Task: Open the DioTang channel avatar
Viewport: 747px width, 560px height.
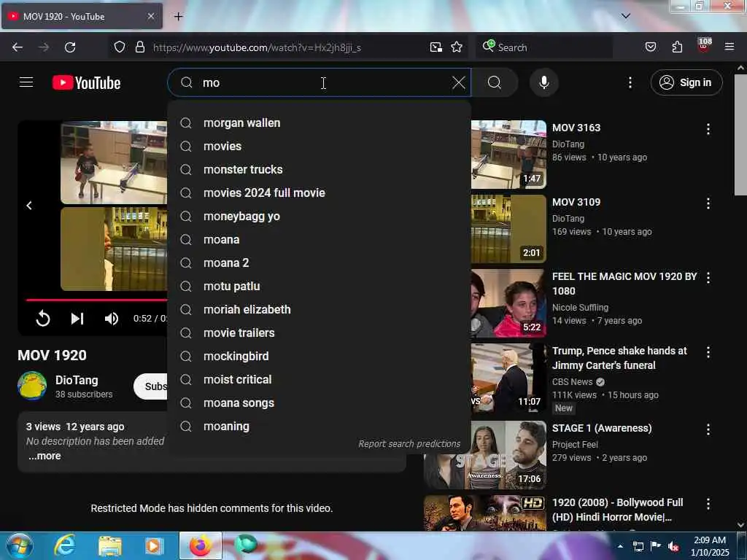Action: pyautogui.click(x=32, y=386)
